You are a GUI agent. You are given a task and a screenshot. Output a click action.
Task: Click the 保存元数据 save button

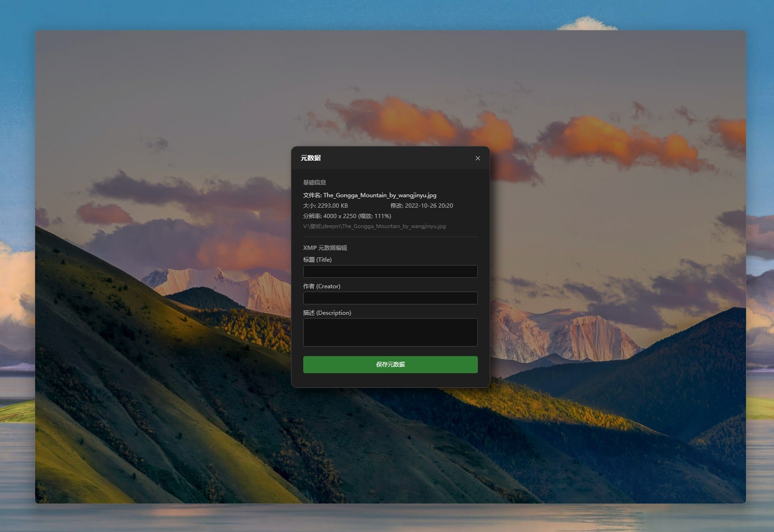(390, 365)
